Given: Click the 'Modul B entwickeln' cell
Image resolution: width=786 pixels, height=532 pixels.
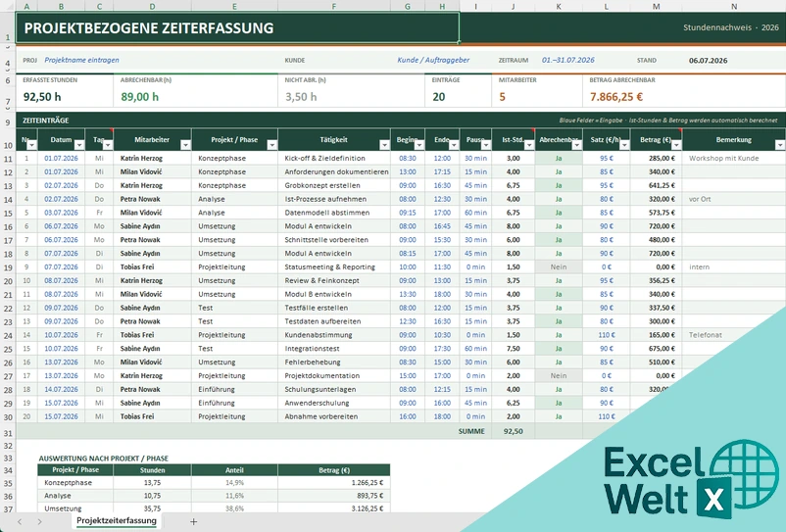Looking at the screenshot, I should 334,295.
